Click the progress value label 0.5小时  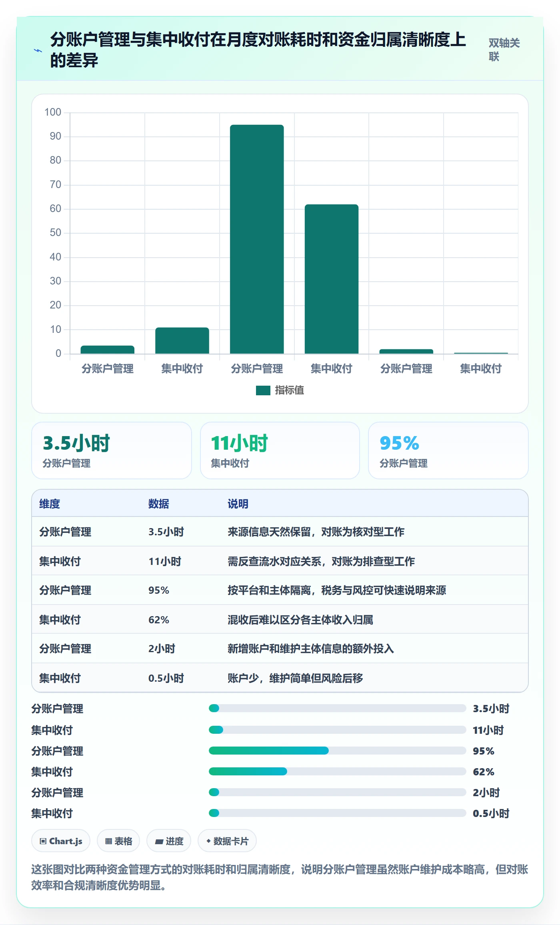491,813
